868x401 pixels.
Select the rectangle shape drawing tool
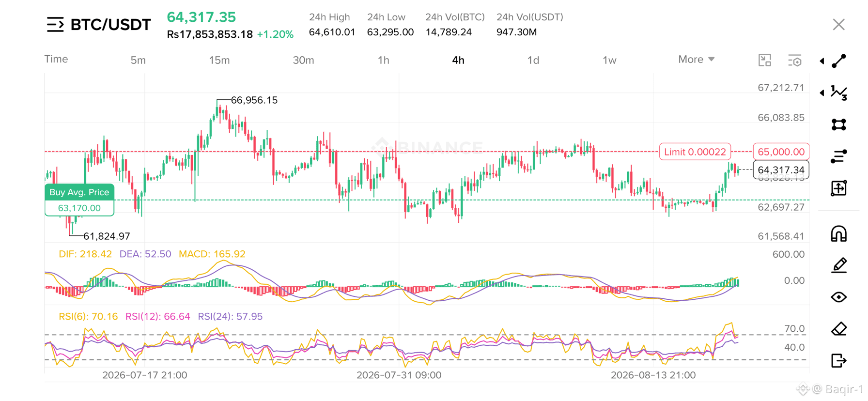coord(839,124)
